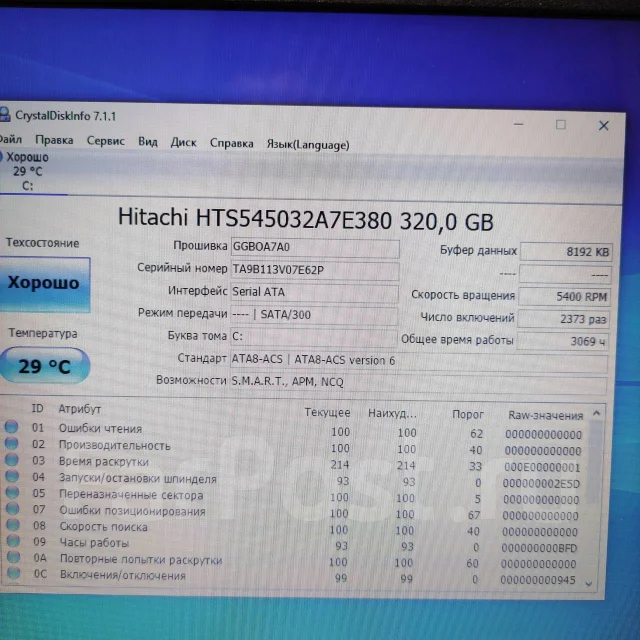Viewport: 640px width, 640px height.
Task: Click status orb for 0A Повторные попытки раскрутки
Action: [x=13, y=556]
